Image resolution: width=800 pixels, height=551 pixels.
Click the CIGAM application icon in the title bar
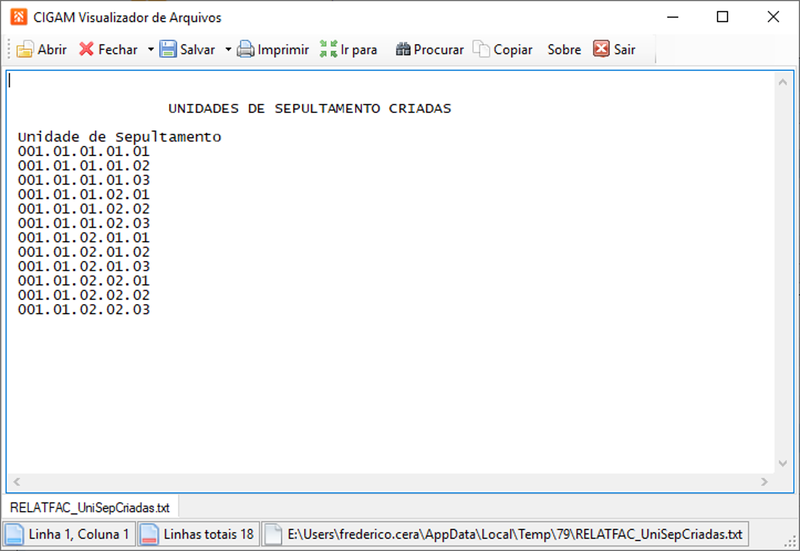coord(19,17)
